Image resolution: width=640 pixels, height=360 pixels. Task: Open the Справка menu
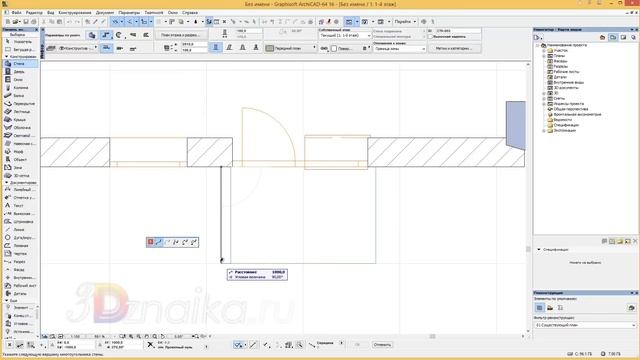190,13
